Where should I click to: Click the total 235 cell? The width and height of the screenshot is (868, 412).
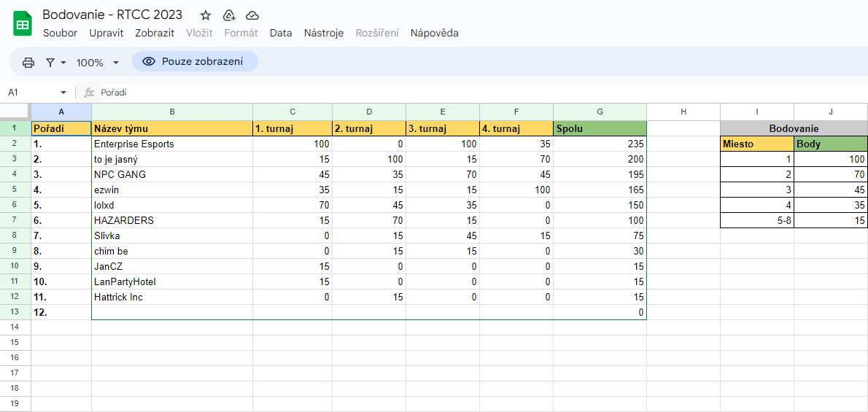point(600,144)
